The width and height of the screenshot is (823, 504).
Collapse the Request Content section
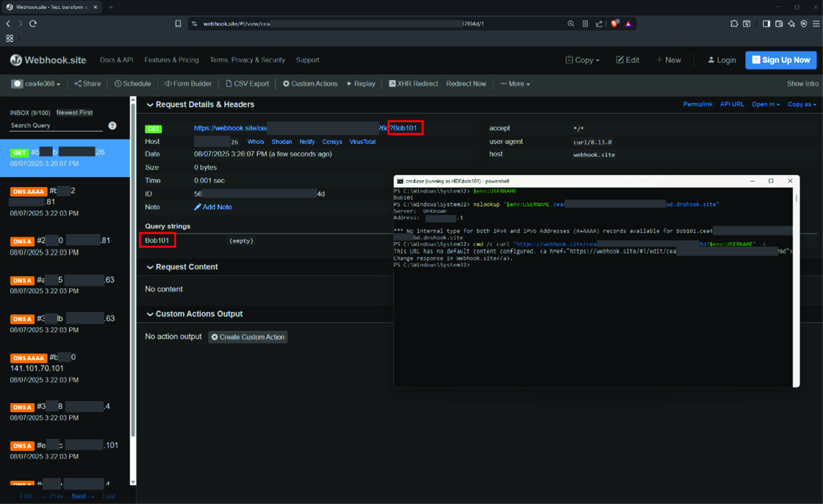coord(182,267)
